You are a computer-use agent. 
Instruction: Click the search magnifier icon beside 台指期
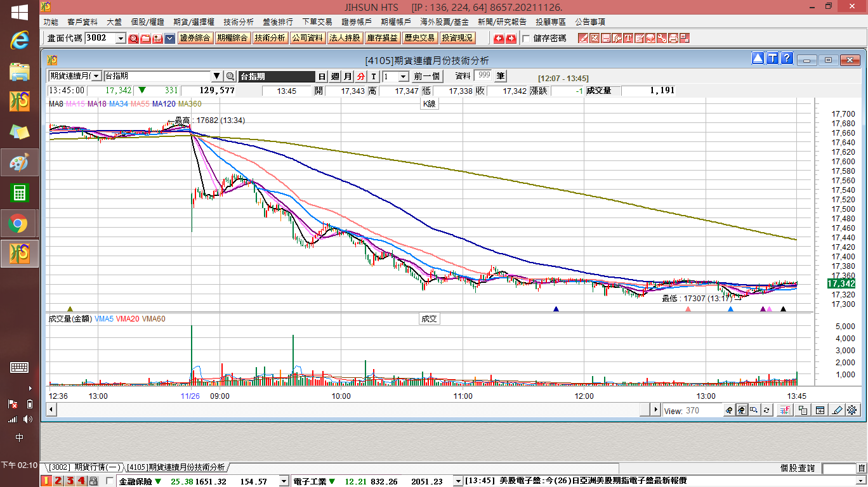pyautogui.click(x=230, y=77)
